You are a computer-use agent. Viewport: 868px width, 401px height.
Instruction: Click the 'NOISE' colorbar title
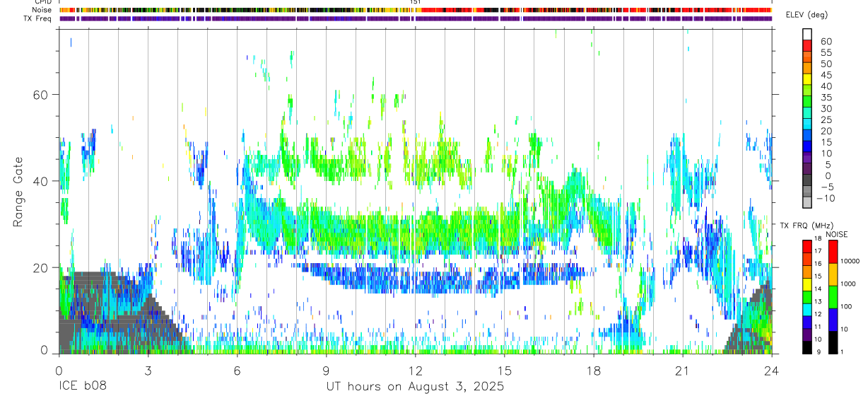pyautogui.click(x=838, y=234)
